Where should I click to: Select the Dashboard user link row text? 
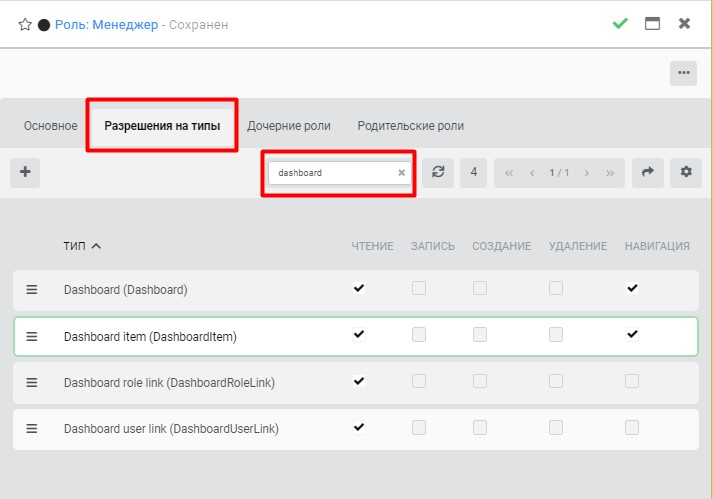[x=171, y=428]
